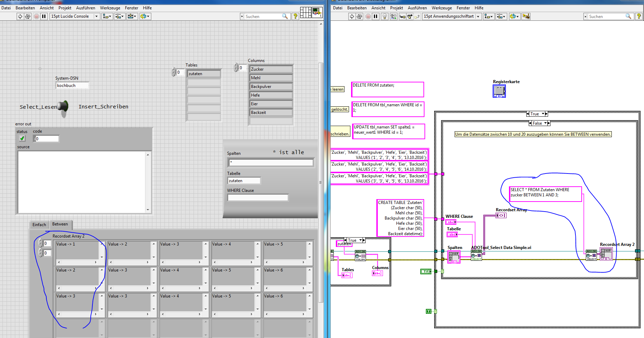Click Run Continuously in front panel toolbar
This screenshot has width=644, height=338.
pyautogui.click(x=28, y=16)
